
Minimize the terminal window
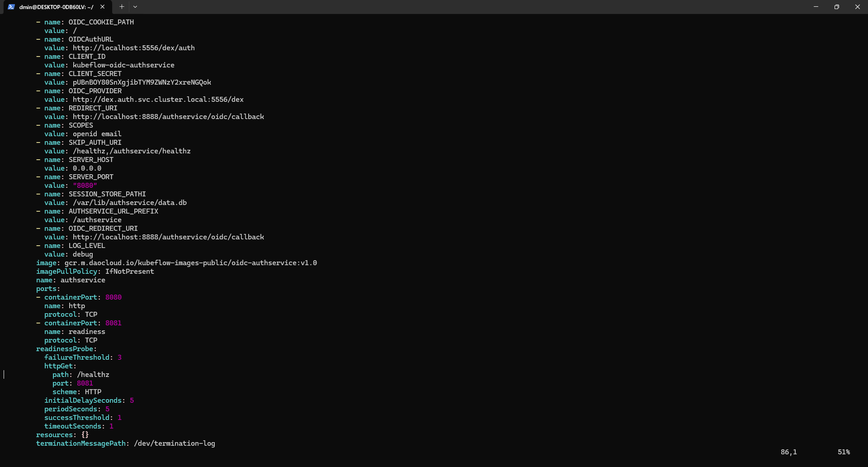[816, 7]
